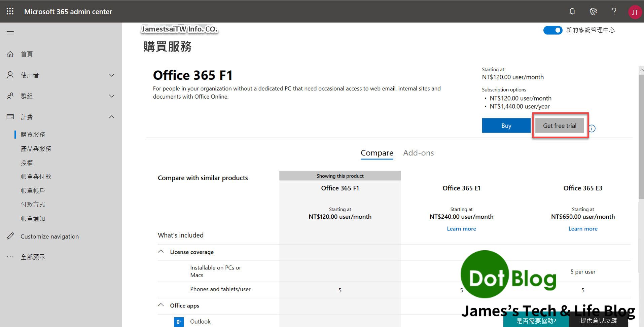Open 帳單通知 in the sidebar
The image size is (644, 327).
(33, 219)
